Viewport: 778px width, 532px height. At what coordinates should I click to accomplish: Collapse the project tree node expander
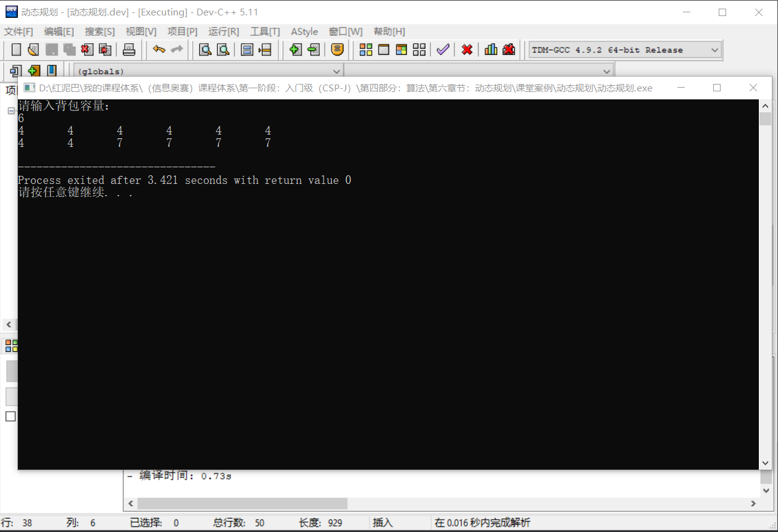[10, 111]
